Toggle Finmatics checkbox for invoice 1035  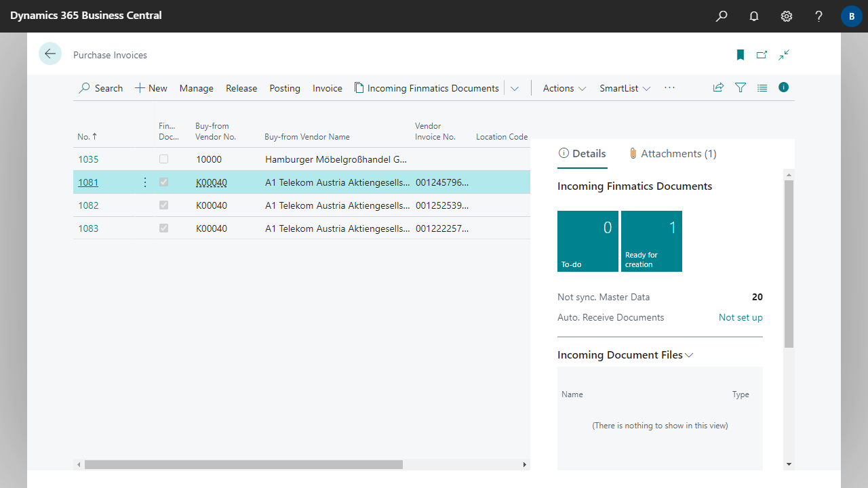point(163,159)
